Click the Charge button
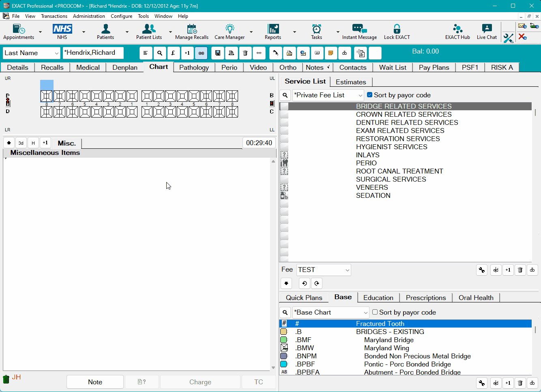 tap(200, 382)
